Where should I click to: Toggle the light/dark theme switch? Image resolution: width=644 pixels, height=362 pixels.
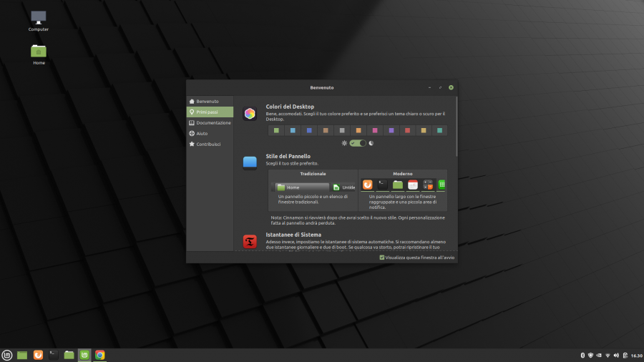click(x=358, y=143)
